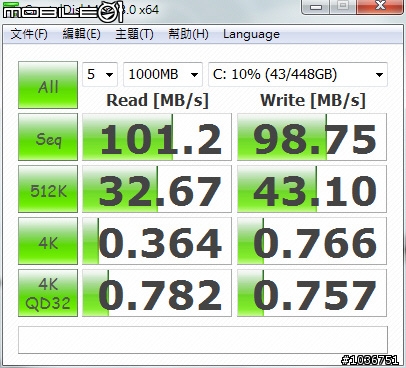This screenshot has height=368, width=406.
Task: Expand the drive selector showing C: 10%
Action: pyautogui.click(x=298, y=74)
